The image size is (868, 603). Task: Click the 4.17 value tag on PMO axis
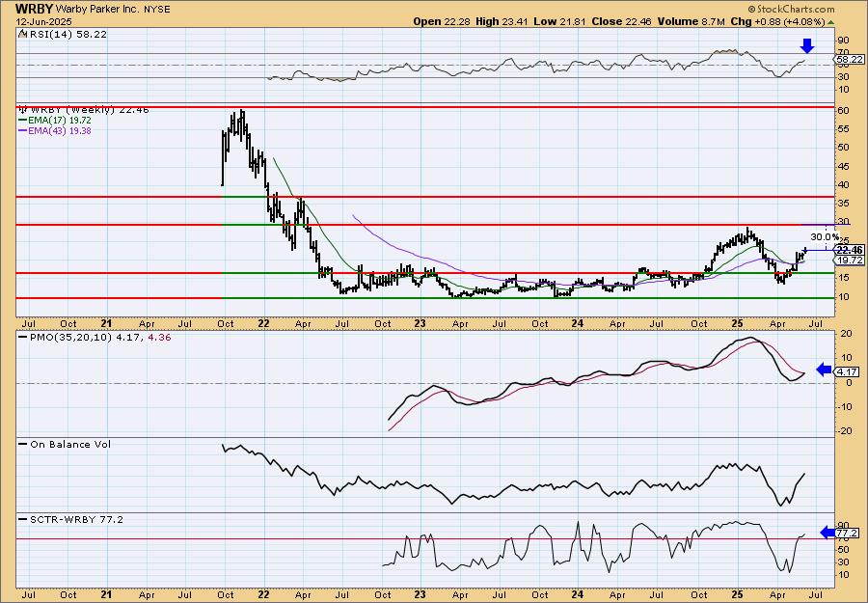pos(848,372)
